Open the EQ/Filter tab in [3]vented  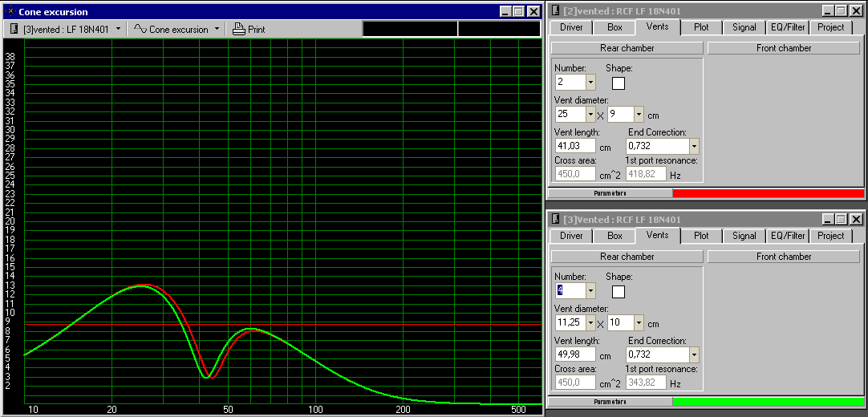point(788,236)
